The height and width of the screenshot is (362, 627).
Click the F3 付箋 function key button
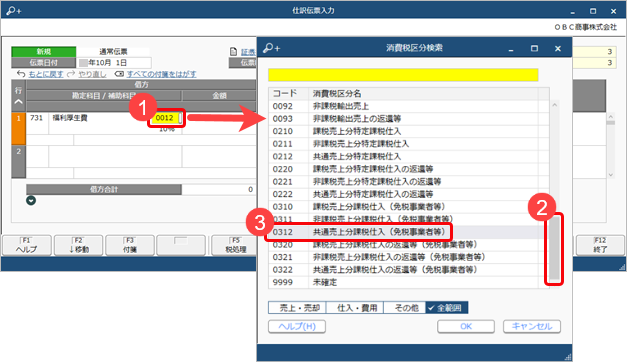[130, 245]
